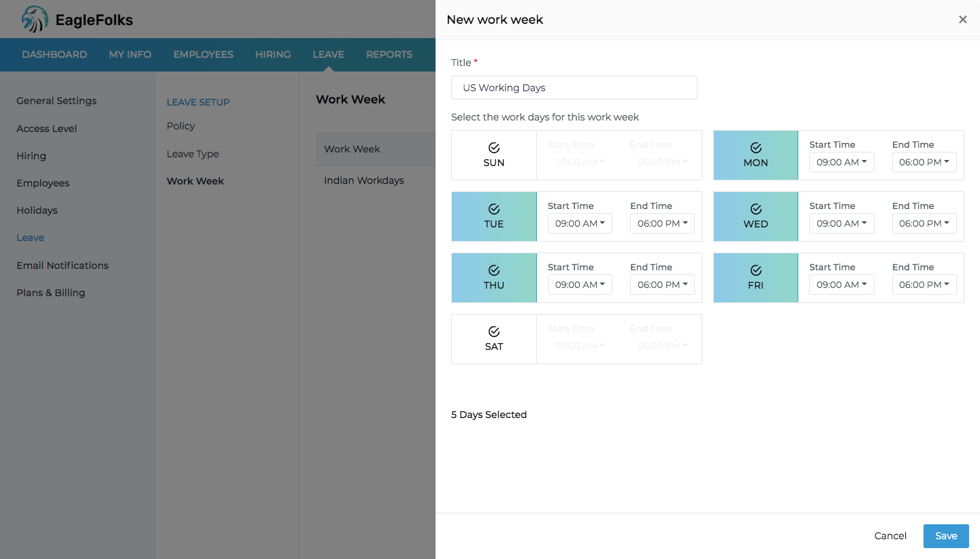This screenshot has height=559, width=980.
Task: Open Holidays settings
Action: pos(37,210)
